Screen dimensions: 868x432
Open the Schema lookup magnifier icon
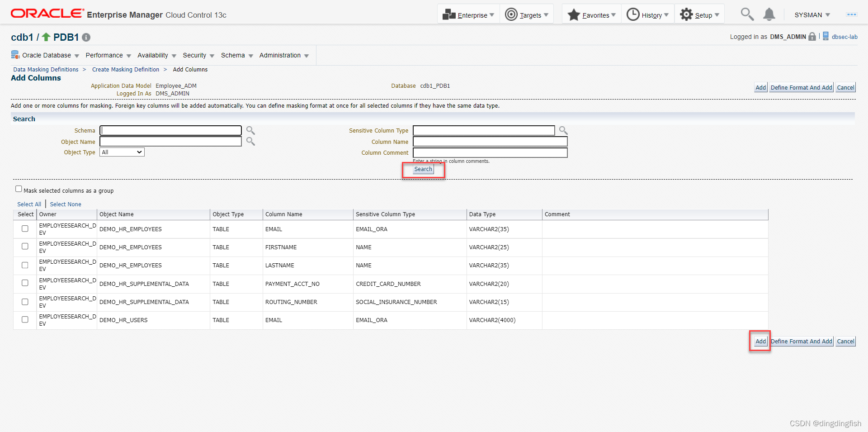250,130
